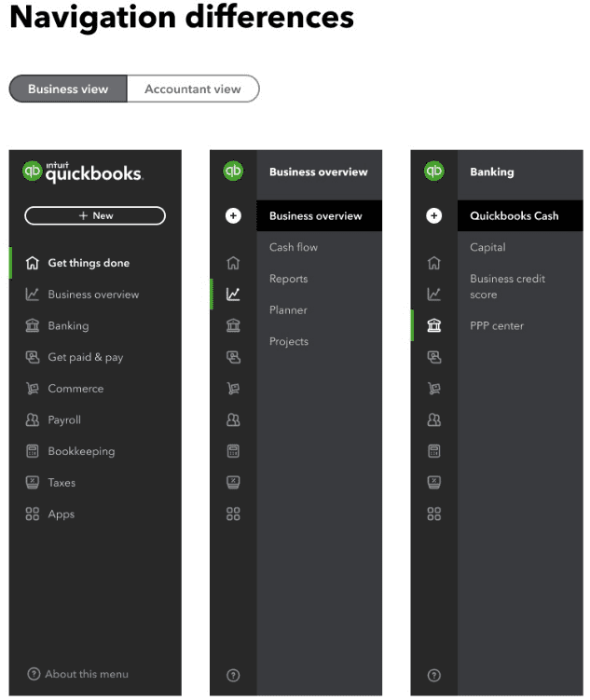Switch to Business view toggle

[x=68, y=89]
